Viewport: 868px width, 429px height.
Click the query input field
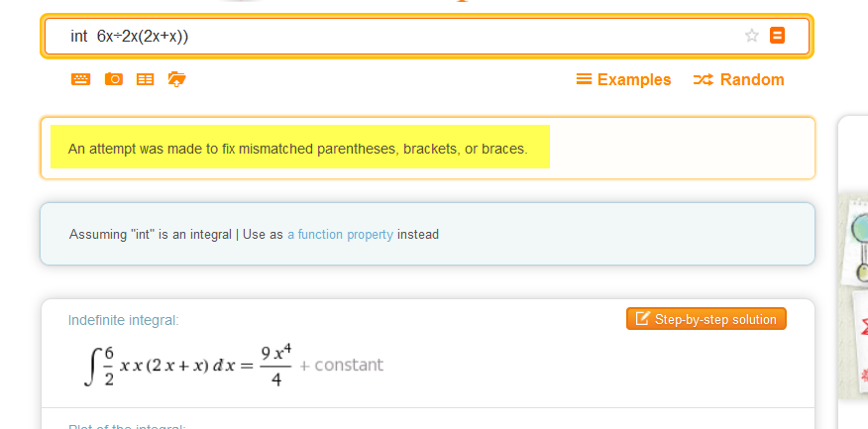396,37
